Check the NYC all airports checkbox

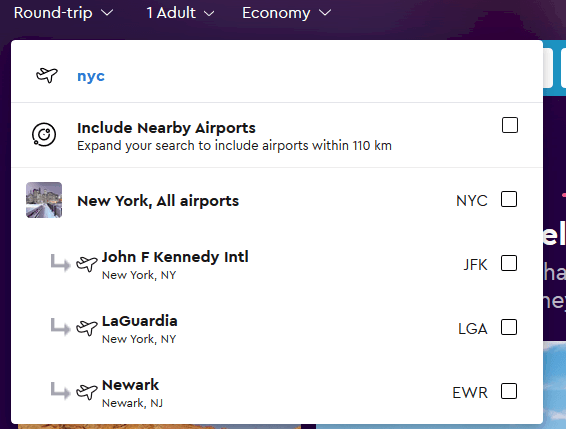point(509,199)
